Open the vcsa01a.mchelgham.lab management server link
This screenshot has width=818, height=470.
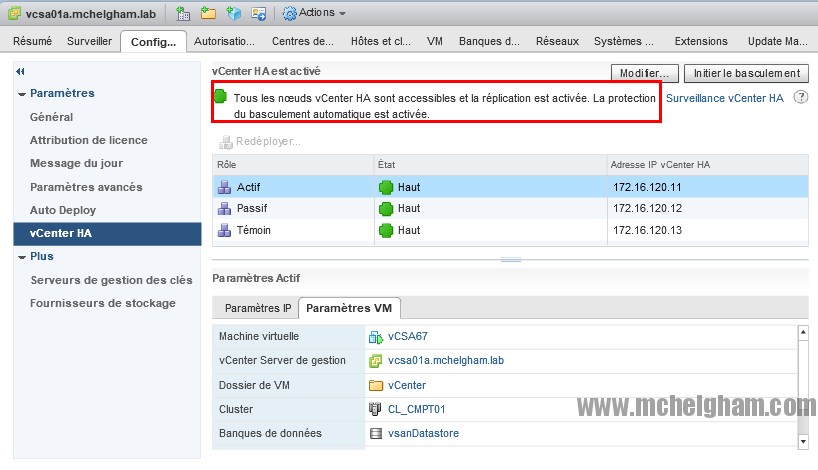(x=446, y=360)
